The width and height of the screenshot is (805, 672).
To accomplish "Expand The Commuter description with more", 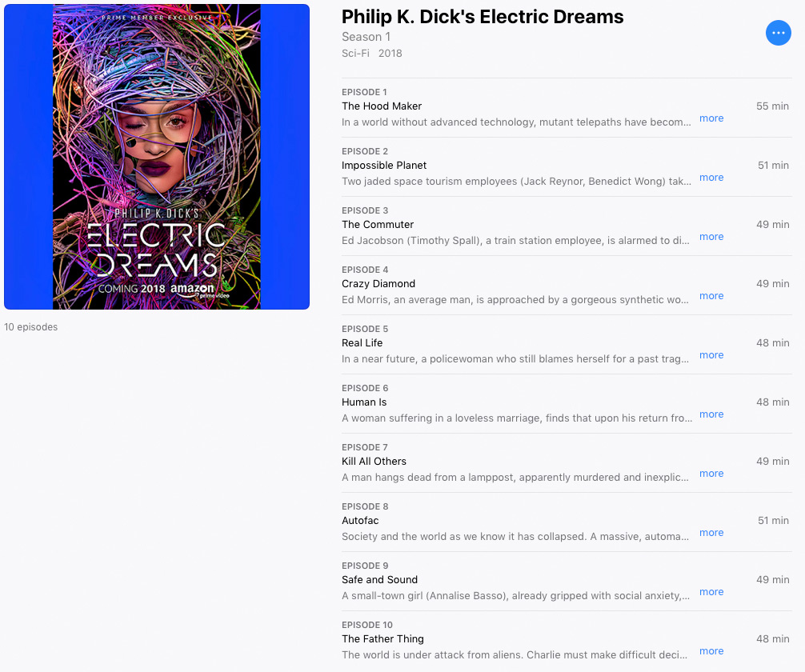I will (711, 237).
